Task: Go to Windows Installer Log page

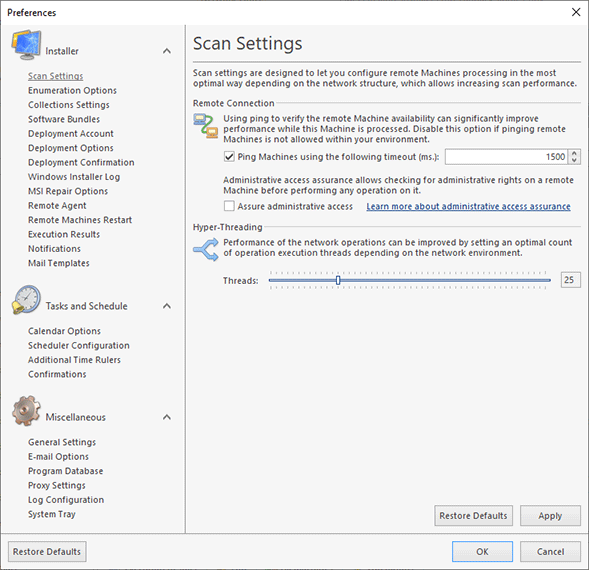Action: click(74, 177)
